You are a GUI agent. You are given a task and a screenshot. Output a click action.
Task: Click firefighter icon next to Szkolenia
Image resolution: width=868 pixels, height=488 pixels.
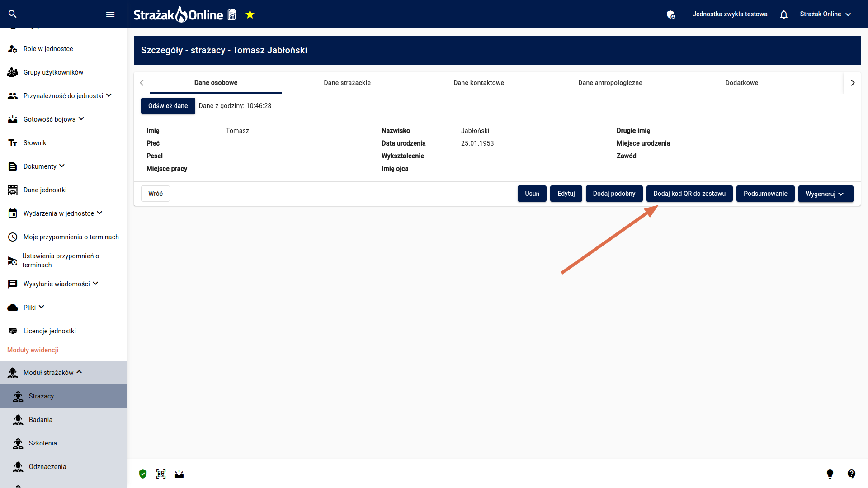(x=18, y=443)
